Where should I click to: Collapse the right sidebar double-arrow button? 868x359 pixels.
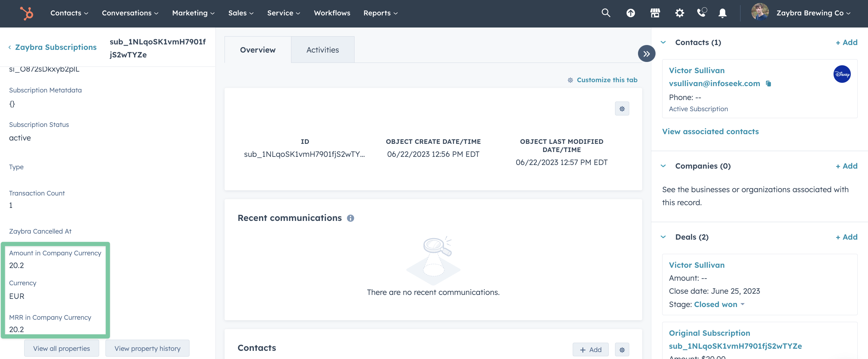pyautogui.click(x=646, y=53)
